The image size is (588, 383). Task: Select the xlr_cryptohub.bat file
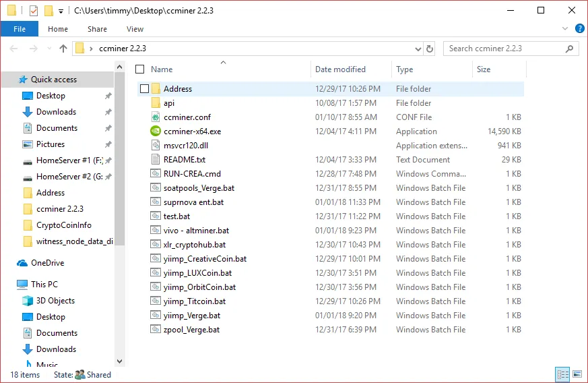194,245
